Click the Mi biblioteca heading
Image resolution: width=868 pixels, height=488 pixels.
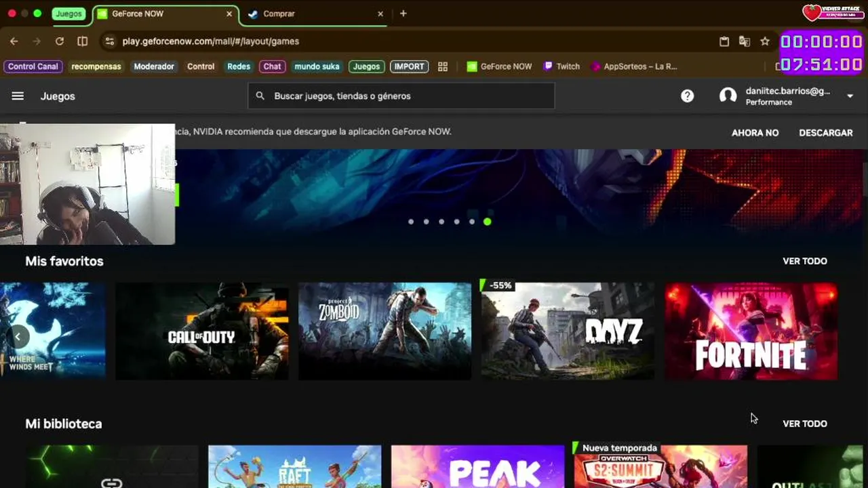click(x=64, y=424)
